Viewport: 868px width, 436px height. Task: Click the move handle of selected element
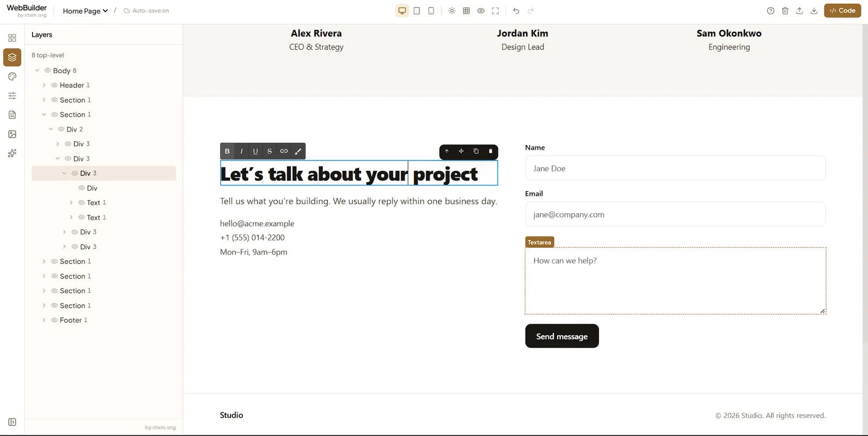pyautogui.click(x=461, y=151)
